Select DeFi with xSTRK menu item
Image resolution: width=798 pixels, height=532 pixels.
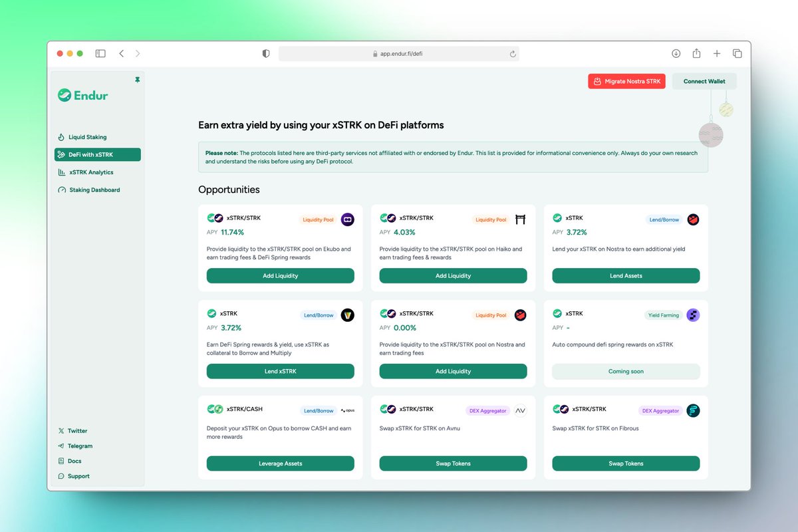pyautogui.click(x=98, y=154)
